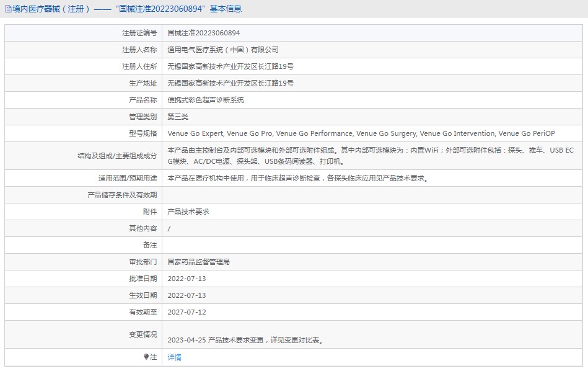The image size is (588, 371).
Task: Click the 产品名称 label
Action: point(143,100)
